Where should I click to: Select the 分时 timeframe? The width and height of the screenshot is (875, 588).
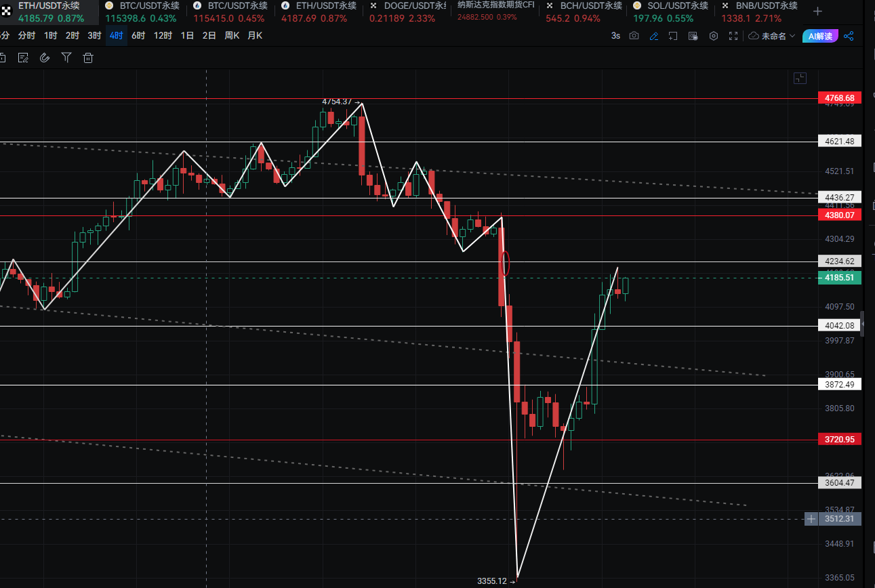click(x=26, y=36)
